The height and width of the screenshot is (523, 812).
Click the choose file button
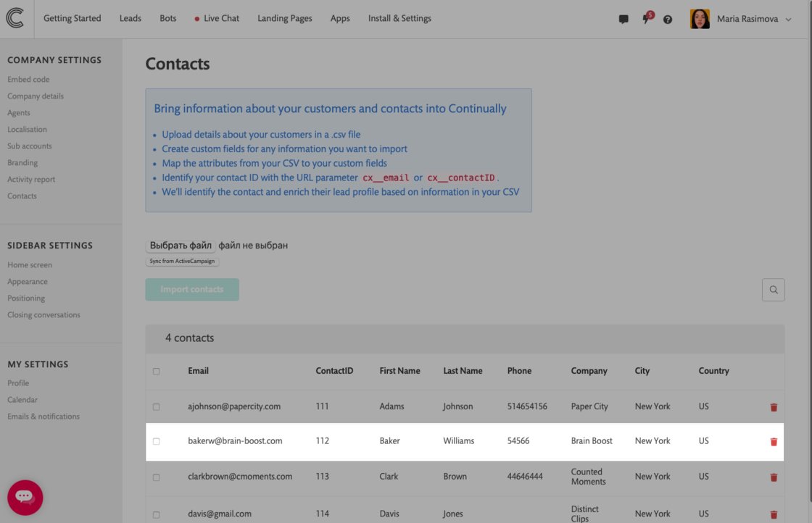coord(181,246)
